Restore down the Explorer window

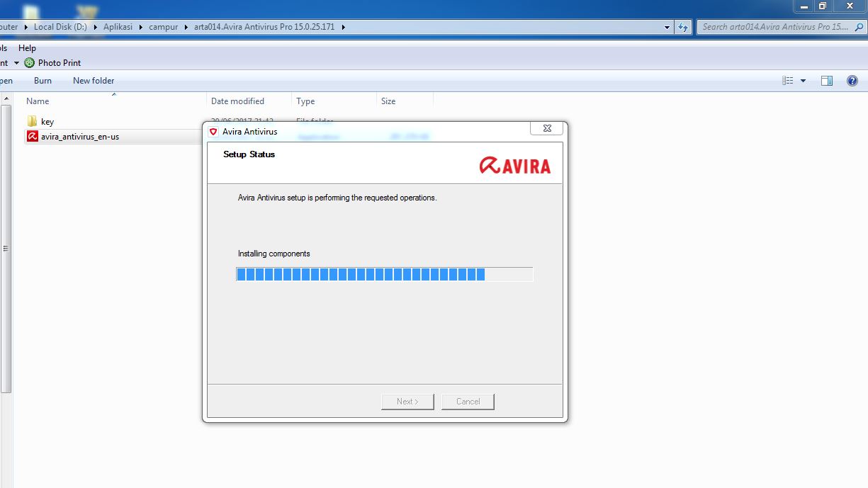coord(822,6)
